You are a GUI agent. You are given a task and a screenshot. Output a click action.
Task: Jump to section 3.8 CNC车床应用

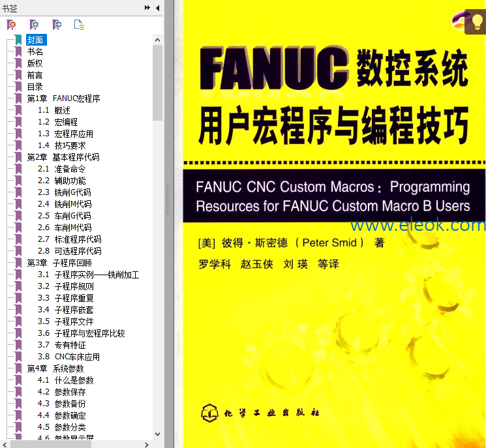click(68, 357)
